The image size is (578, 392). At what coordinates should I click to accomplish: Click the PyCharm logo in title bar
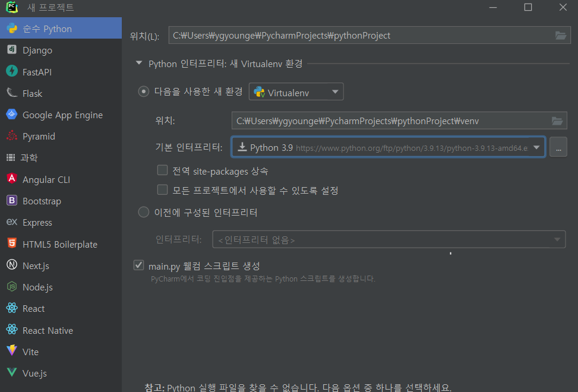[12, 7]
